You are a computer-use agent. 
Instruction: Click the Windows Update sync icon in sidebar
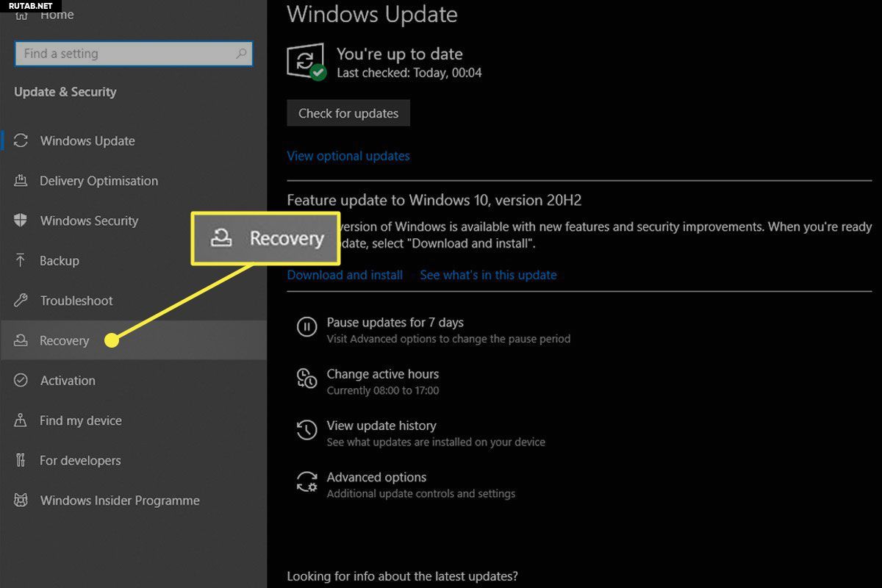click(21, 140)
